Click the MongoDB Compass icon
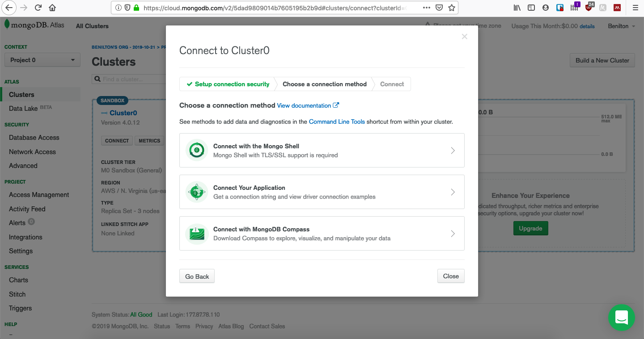 pos(196,233)
